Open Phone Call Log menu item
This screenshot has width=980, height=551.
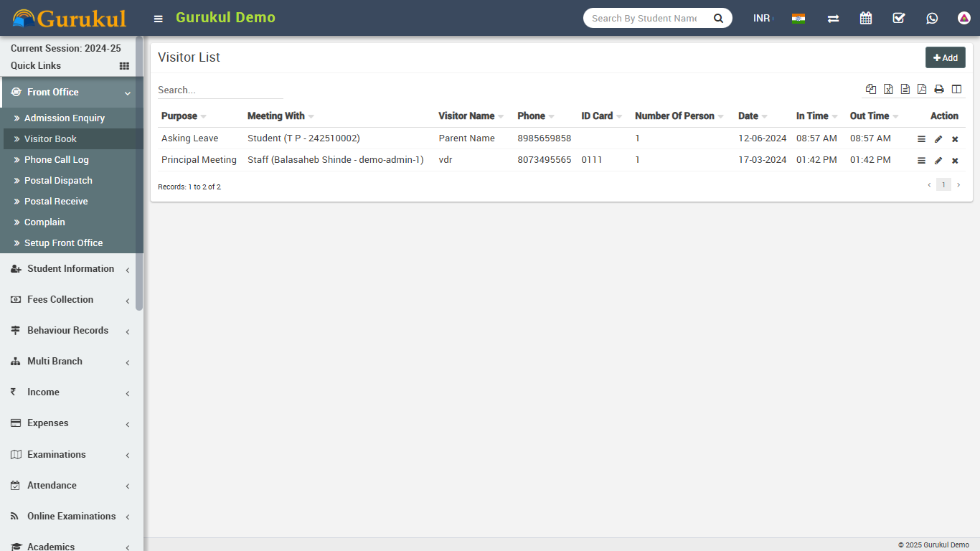(56, 160)
